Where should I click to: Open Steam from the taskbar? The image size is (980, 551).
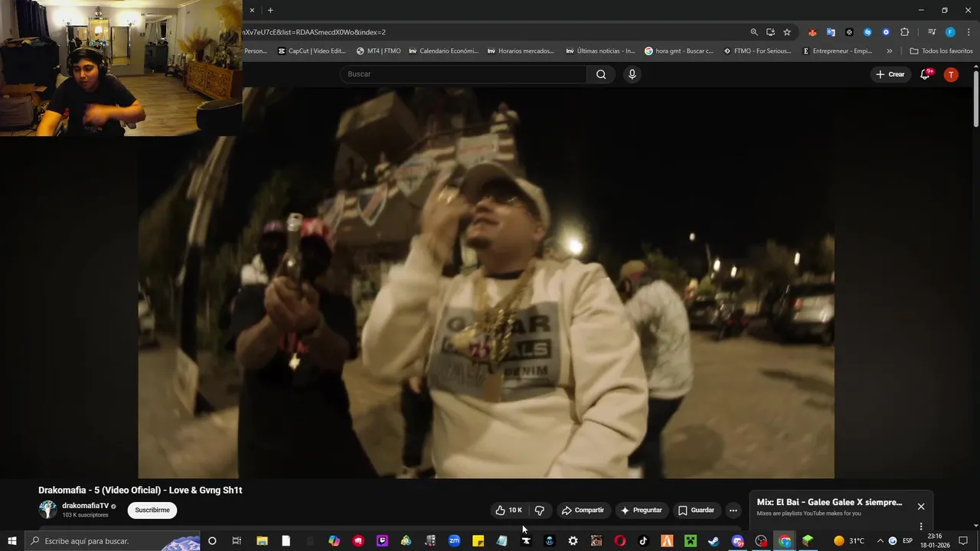click(714, 541)
